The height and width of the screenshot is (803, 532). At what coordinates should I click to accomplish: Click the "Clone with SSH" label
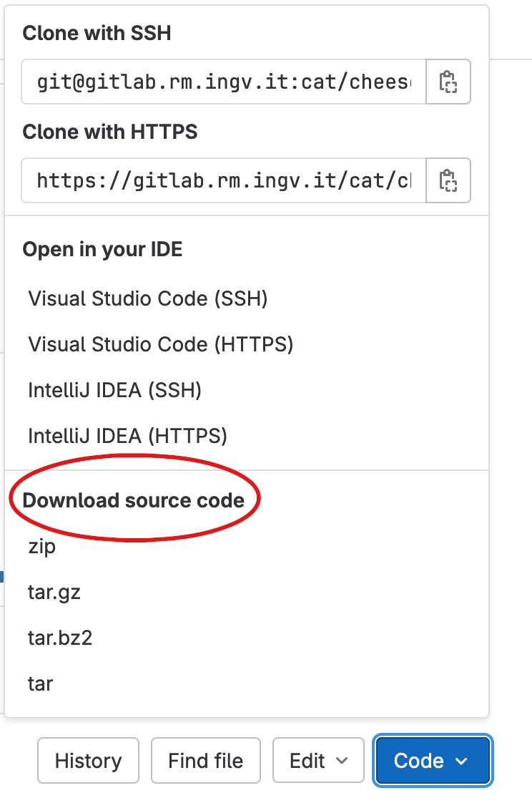coord(97,33)
